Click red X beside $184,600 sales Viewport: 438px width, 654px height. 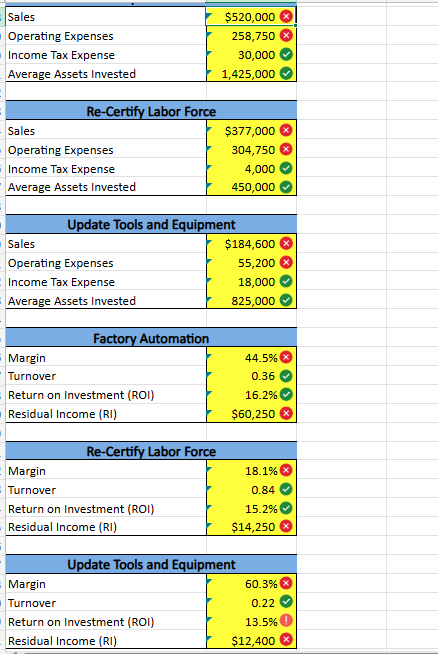tap(286, 244)
